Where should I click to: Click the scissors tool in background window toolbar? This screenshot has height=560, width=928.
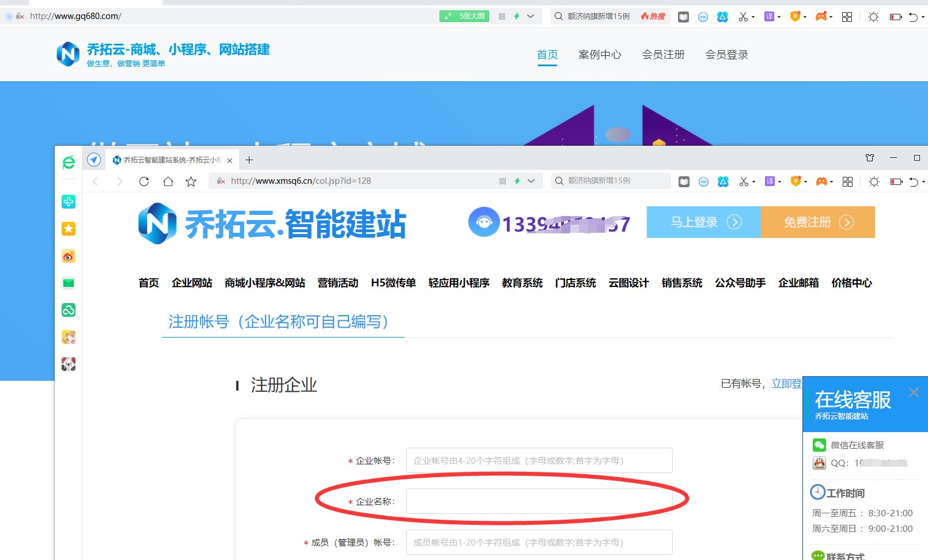[743, 17]
